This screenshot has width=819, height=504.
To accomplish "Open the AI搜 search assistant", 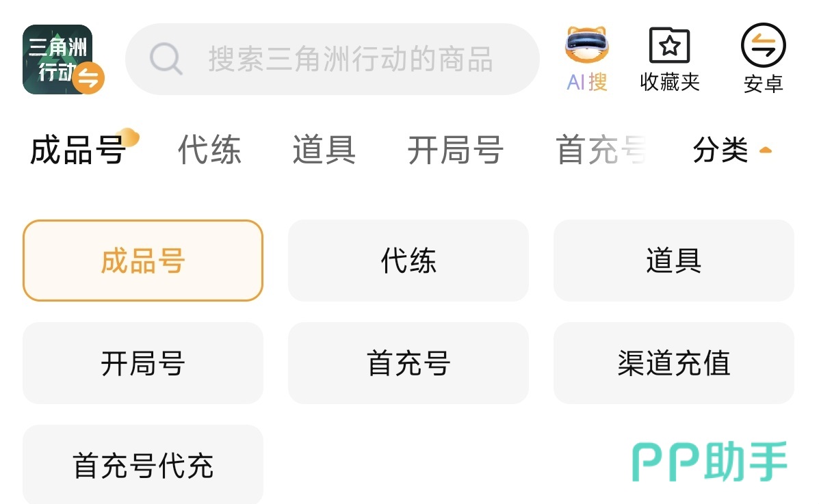I will 585,58.
